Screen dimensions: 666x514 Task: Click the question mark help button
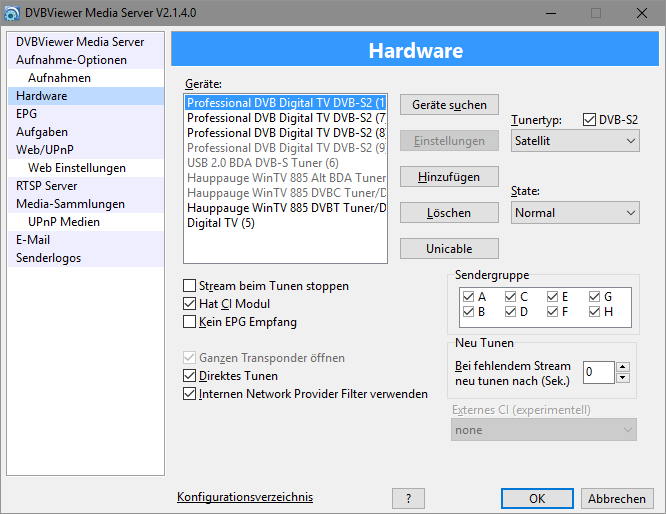(x=408, y=498)
